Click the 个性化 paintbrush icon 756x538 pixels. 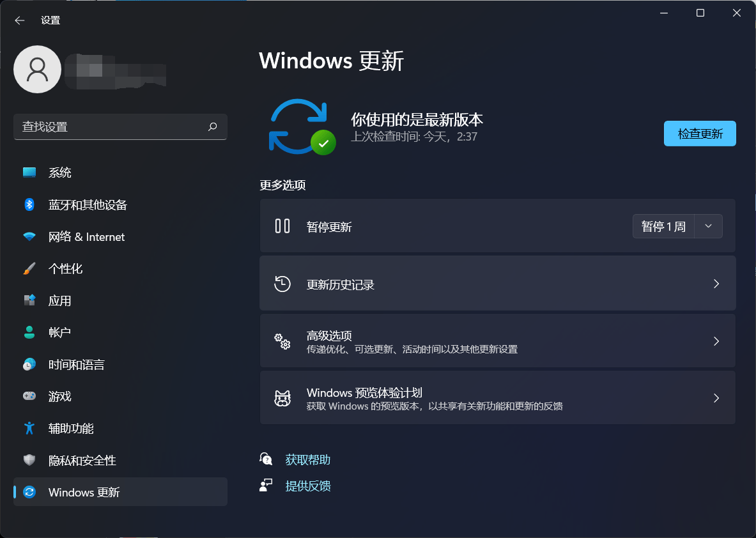click(x=29, y=268)
